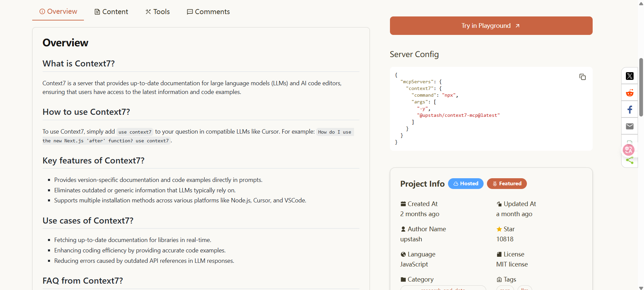Click the Hosted badge
Image resolution: width=644 pixels, height=290 pixels.
[x=465, y=184]
